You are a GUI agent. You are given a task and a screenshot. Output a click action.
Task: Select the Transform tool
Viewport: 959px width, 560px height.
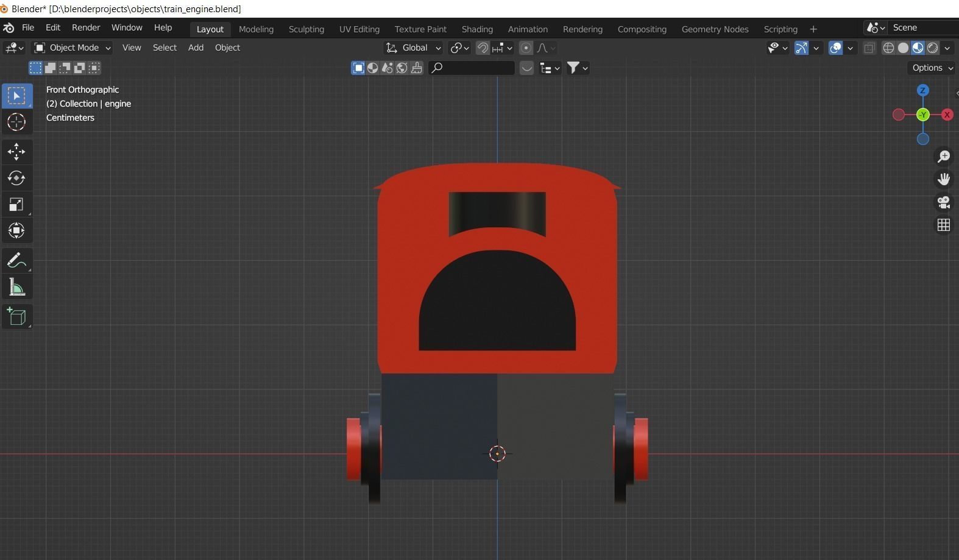pyautogui.click(x=16, y=230)
